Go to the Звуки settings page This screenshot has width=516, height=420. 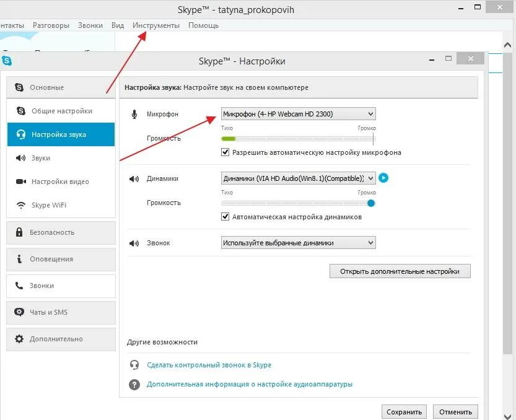point(61,158)
